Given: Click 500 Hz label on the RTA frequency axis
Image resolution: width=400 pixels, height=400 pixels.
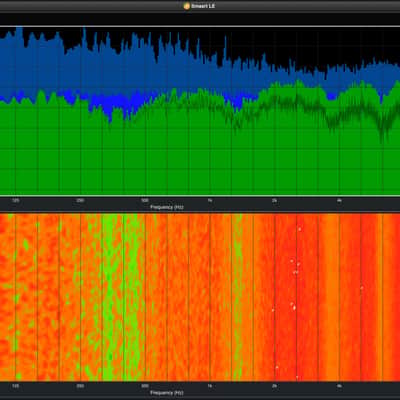Looking at the screenshot, I should [x=145, y=201].
